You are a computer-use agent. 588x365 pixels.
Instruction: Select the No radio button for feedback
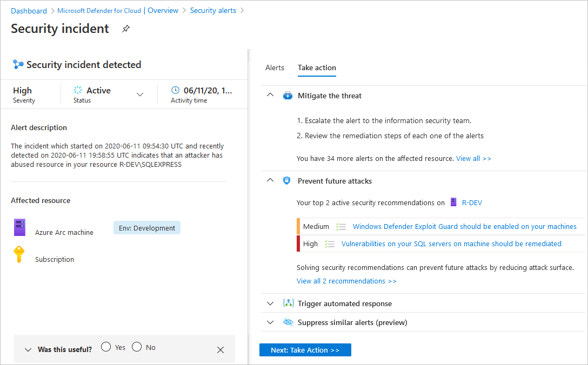(x=135, y=346)
